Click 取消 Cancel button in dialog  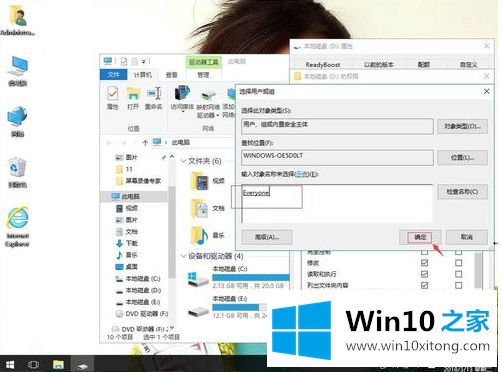[x=467, y=237]
